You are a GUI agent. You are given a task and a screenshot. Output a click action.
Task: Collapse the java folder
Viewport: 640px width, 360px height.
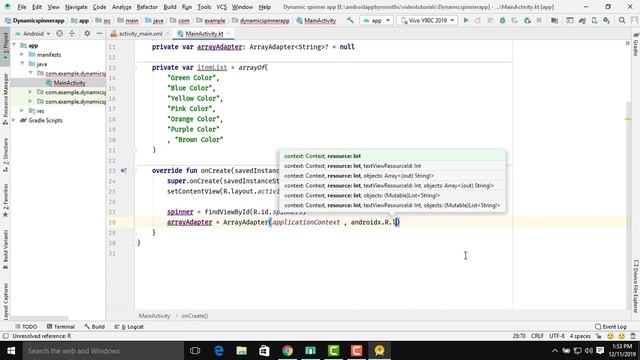coord(22,64)
